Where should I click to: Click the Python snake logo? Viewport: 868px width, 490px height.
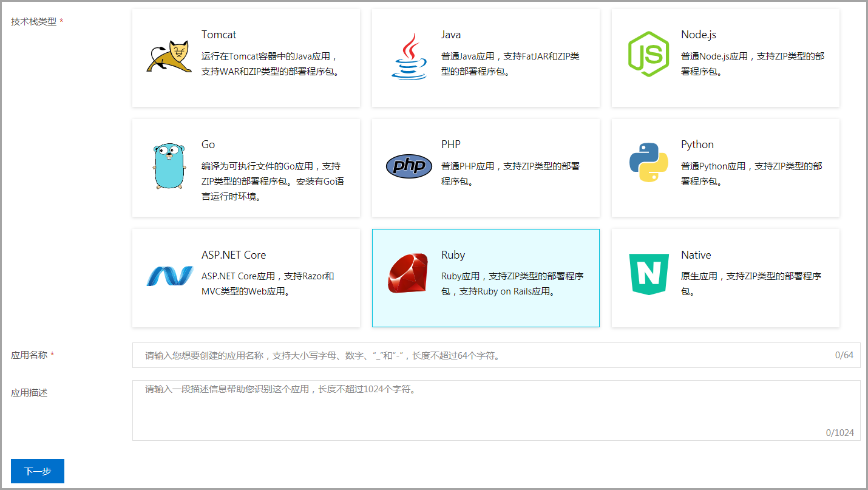[x=649, y=163]
